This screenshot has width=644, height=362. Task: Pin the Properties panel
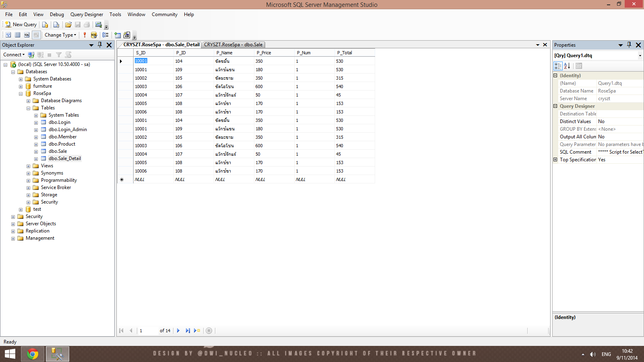pyautogui.click(x=629, y=45)
